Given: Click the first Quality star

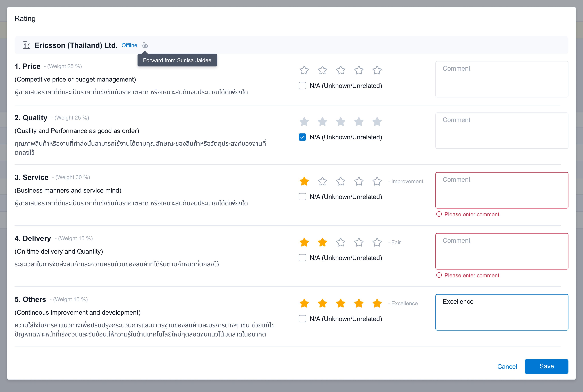Looking at the screenshot, I should [304, 122].
